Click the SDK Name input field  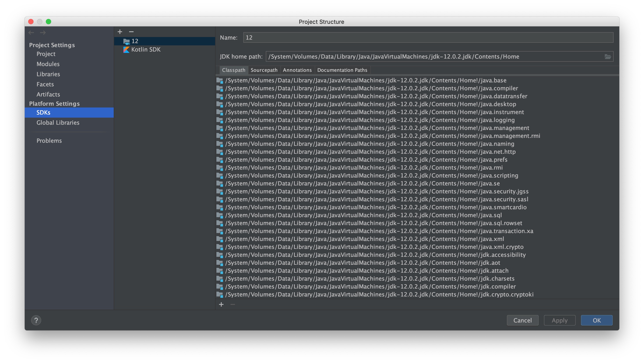click(x=428, y=37)
